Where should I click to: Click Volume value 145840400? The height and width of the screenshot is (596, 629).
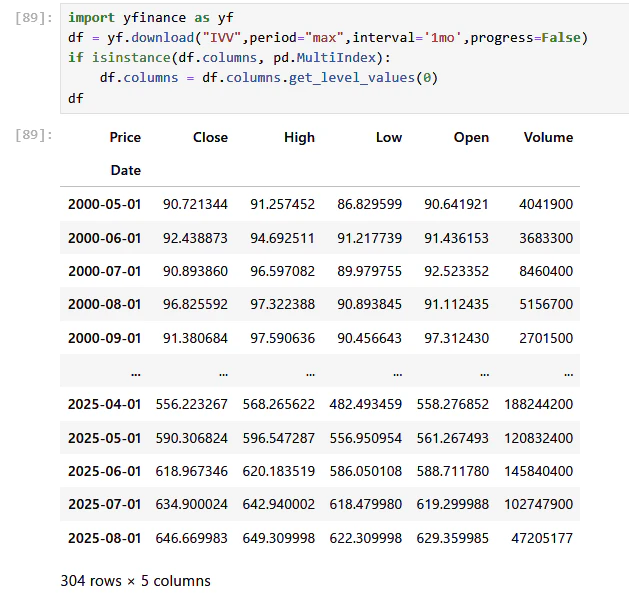tap(538, 471)
